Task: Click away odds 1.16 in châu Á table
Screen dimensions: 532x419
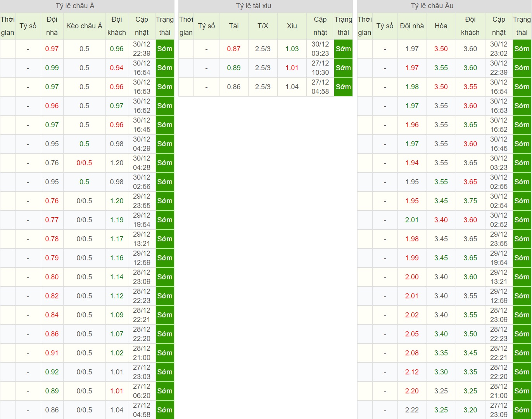Action: point(117,258)
